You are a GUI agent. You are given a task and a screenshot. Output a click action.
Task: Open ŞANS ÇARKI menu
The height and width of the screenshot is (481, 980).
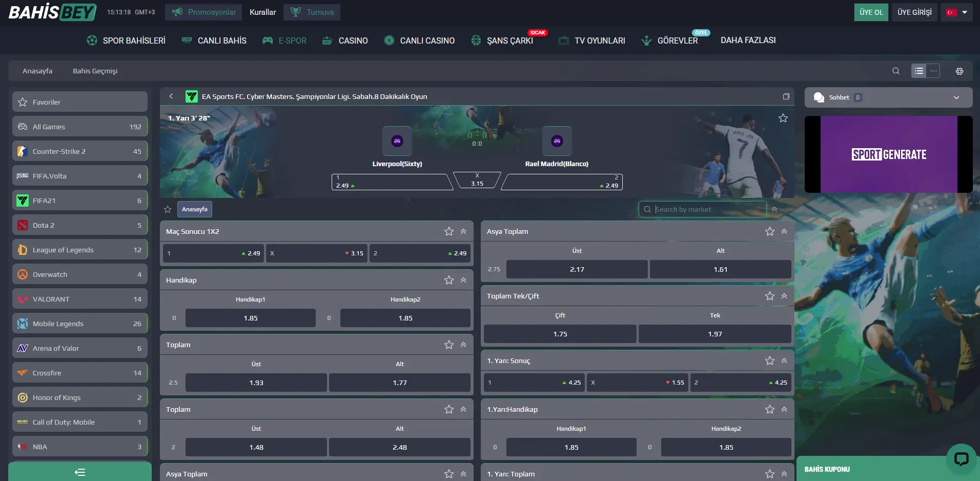point(502,41)
